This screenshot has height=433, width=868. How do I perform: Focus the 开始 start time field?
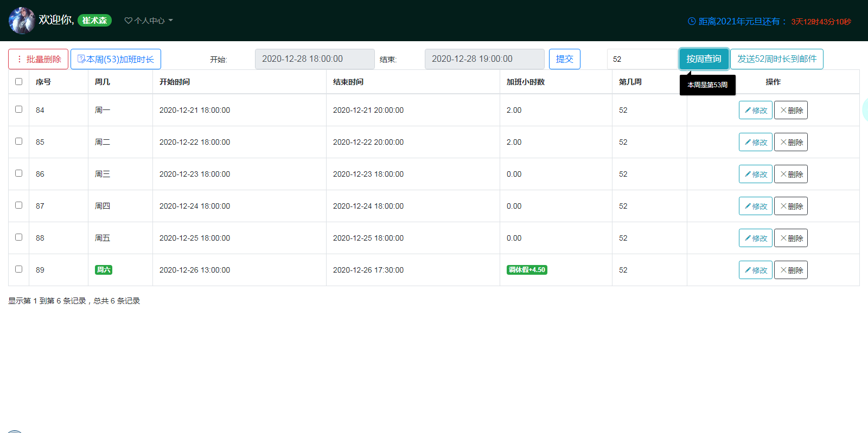(315, 59)
